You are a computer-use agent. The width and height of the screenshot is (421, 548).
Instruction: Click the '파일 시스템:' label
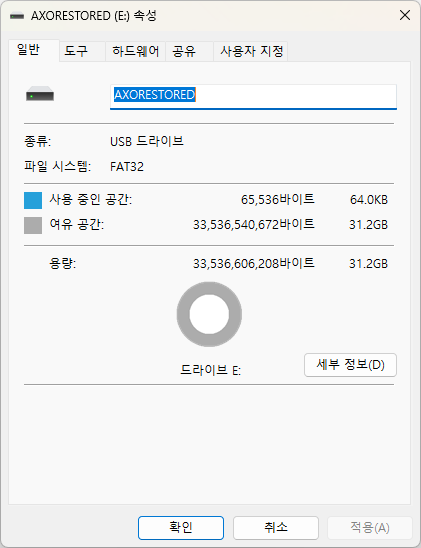click(x=57, y=166)
